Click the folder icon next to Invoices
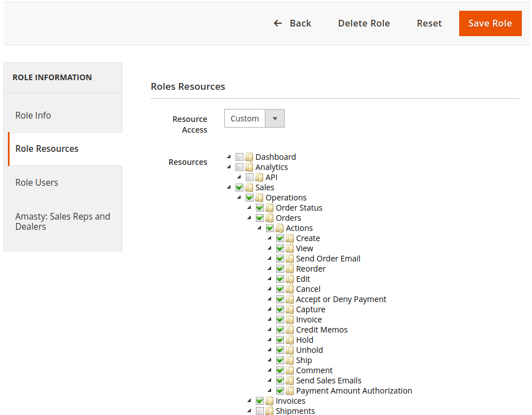The image size is (532, 415). click(x=269, y=401)
